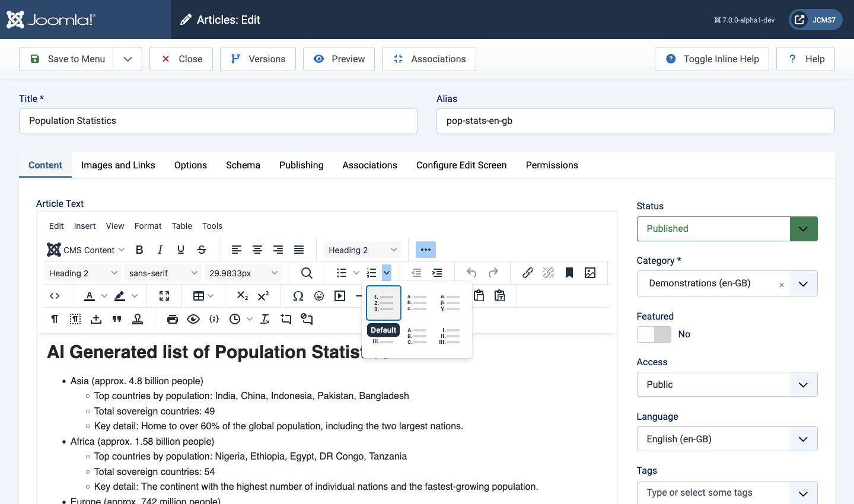
Task: Print the article content
Action: 173,319
